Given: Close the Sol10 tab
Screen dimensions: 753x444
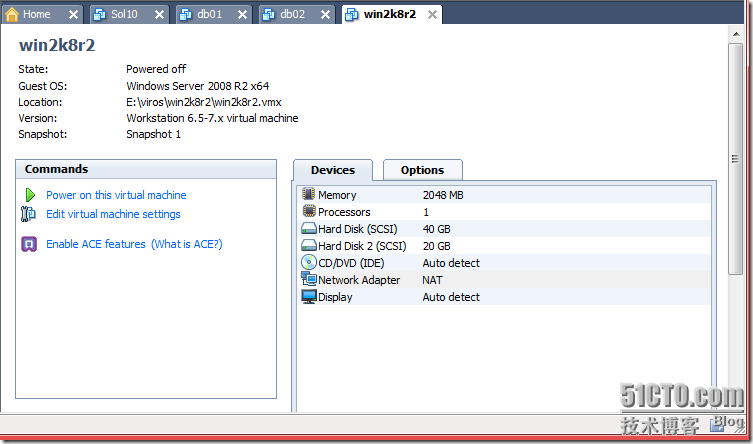Looking at the screenshot, I should tap(159, 15).
